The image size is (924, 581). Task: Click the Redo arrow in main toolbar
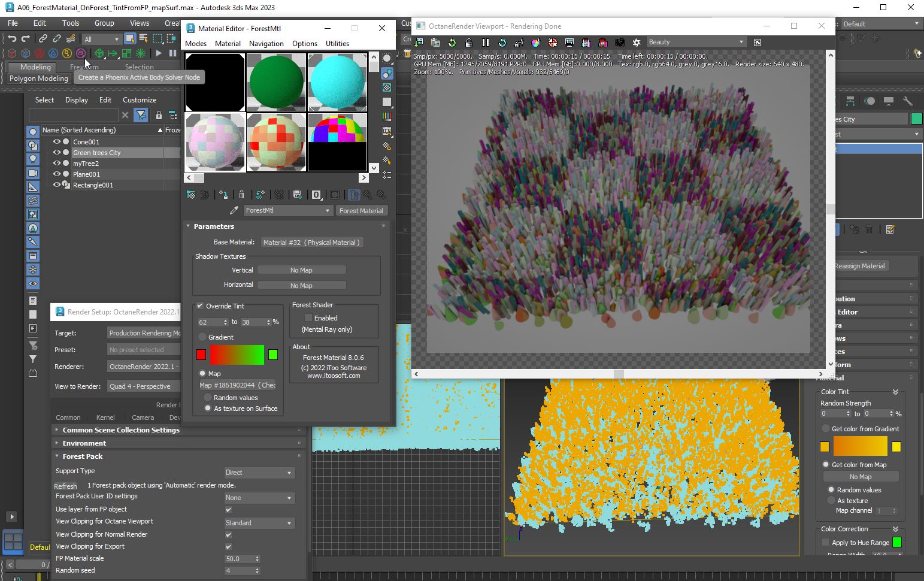26,38
